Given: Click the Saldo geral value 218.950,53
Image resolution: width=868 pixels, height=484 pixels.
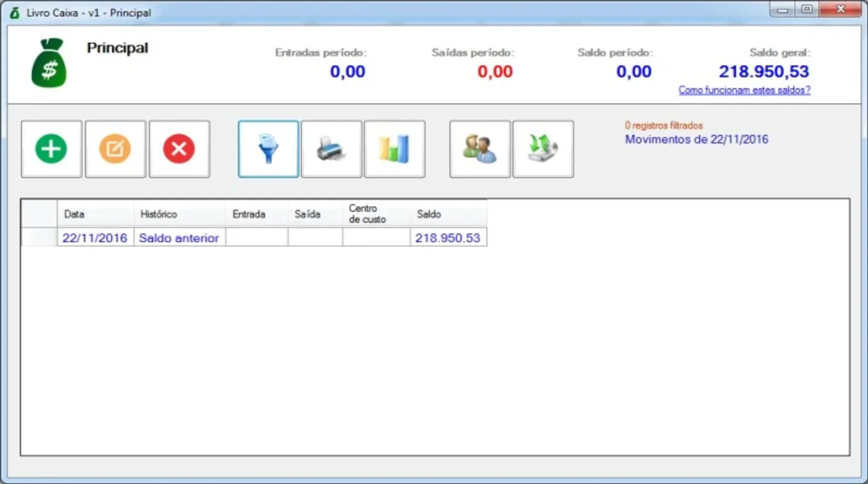Looking at the screenshot, I should [764, 72].
